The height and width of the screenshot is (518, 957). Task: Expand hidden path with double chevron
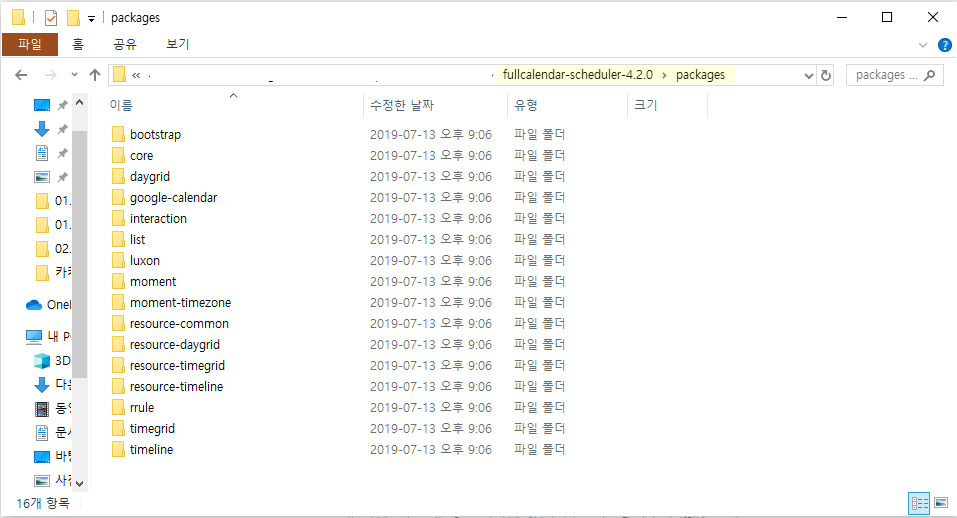point(135,75)
